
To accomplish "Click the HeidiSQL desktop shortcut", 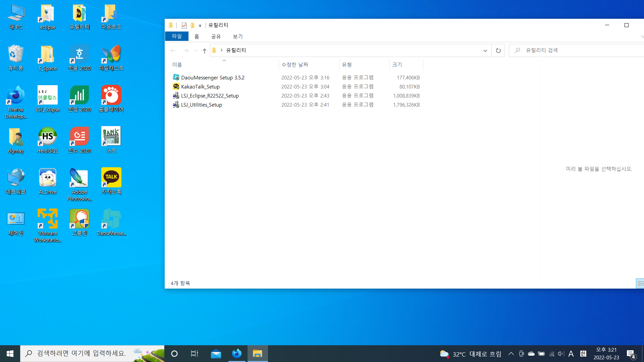I will click(47, 140).
